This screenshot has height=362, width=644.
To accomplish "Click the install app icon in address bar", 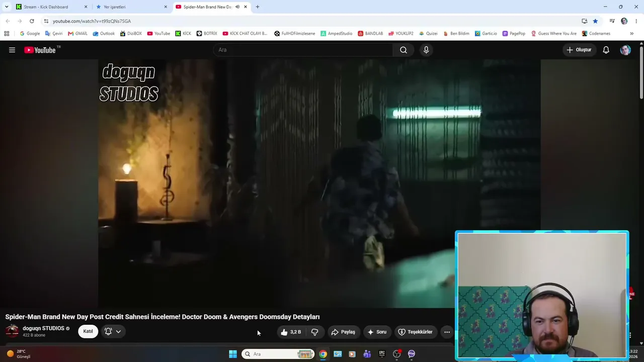I will pyautogui.click(x=584, y=21).
